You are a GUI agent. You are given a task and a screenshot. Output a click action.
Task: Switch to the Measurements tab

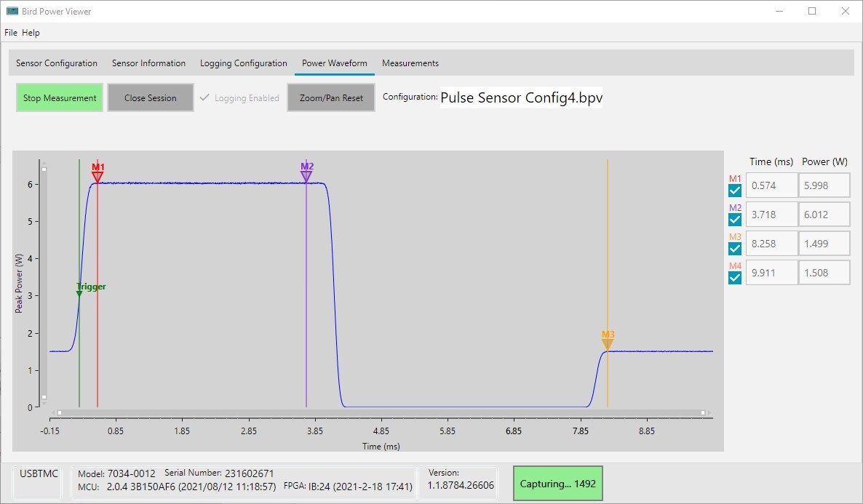410,63
